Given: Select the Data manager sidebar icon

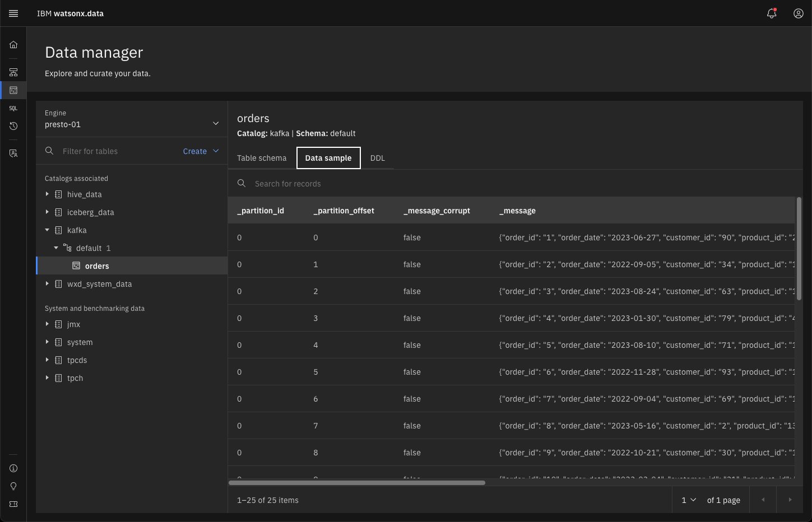Looking at the screenshot, I should [13, 90].
